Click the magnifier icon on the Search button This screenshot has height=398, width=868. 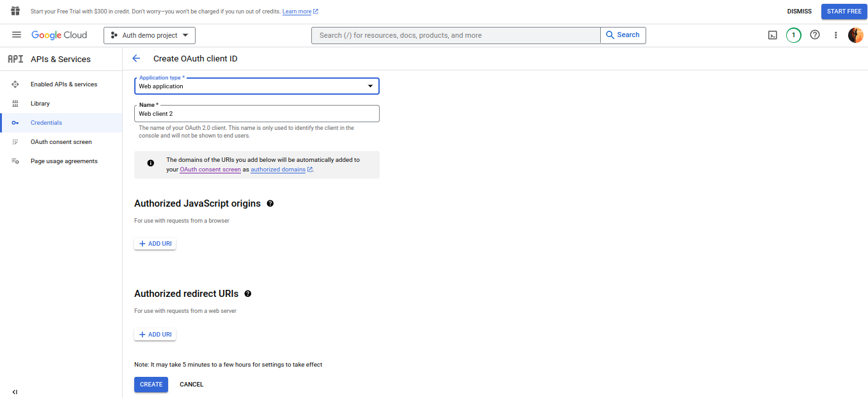610,35
